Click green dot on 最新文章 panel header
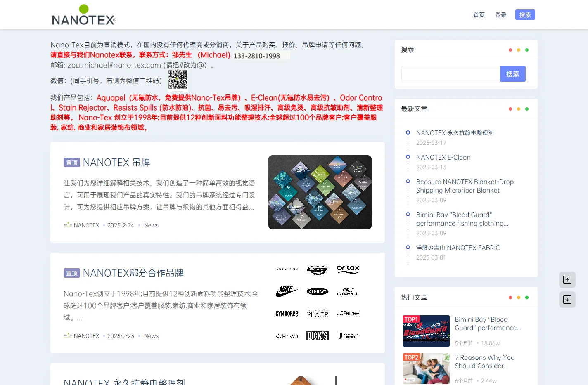This screenshot has height=385, width=588. pyautogui.click(x=527, y=109)
